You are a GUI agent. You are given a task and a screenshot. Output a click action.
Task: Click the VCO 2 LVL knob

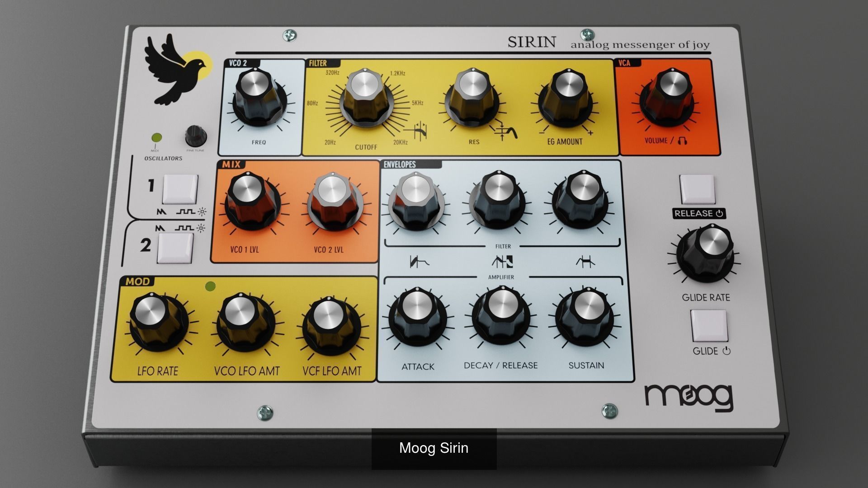pyautogui.click(x=335, y=202)
